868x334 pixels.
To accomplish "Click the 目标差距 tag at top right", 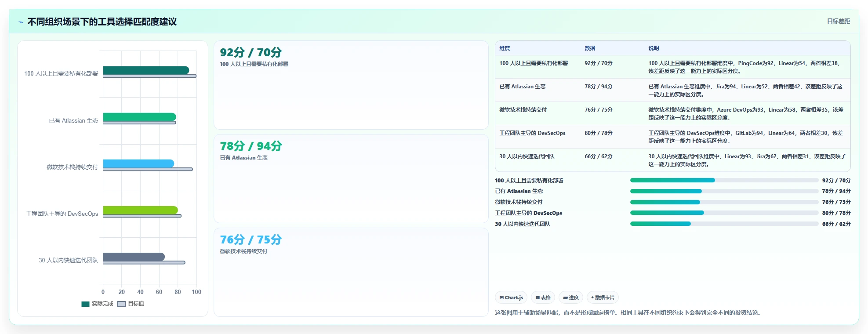I will tap(838, 21).
